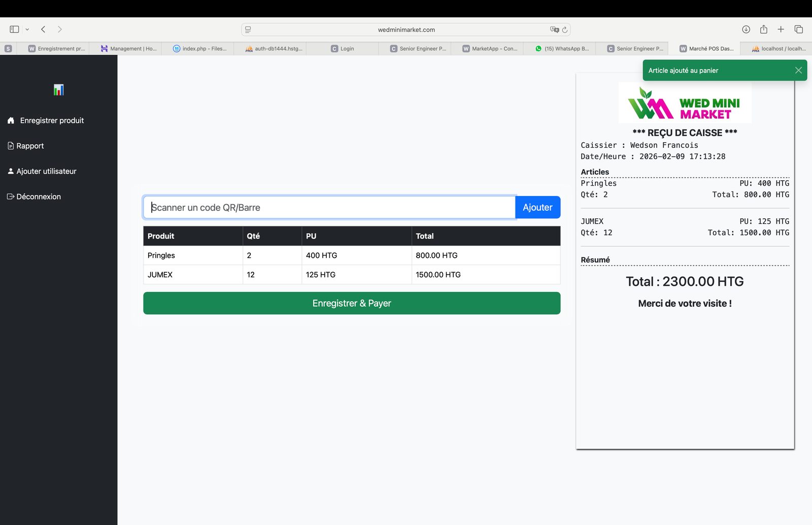
Task: Show tab overview icon in Safari
Action: click(798, 29)
